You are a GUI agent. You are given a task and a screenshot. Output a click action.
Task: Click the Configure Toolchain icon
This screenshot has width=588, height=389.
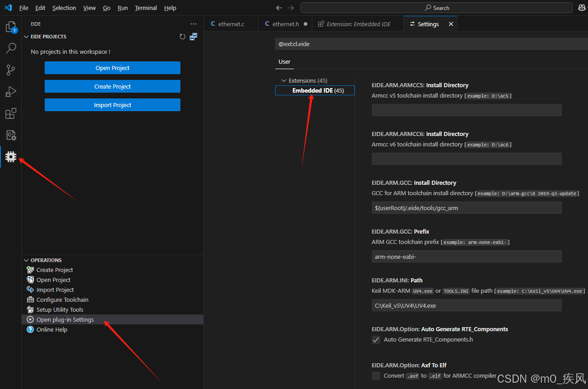click(30, 300)
